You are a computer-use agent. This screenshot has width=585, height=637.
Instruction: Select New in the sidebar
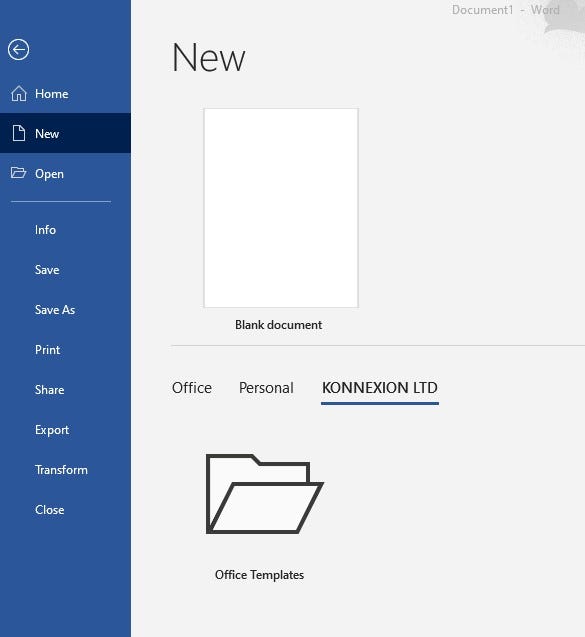click(x=65, y=133)
